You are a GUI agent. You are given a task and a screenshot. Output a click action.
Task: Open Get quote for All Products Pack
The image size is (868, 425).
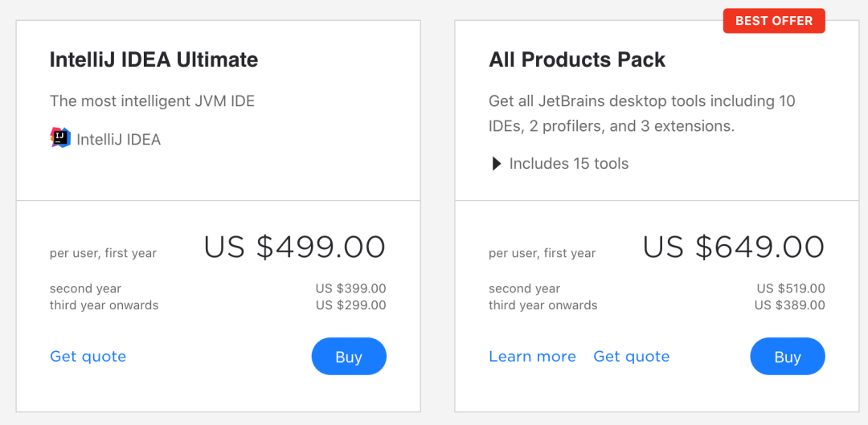[x=632, y=357]
